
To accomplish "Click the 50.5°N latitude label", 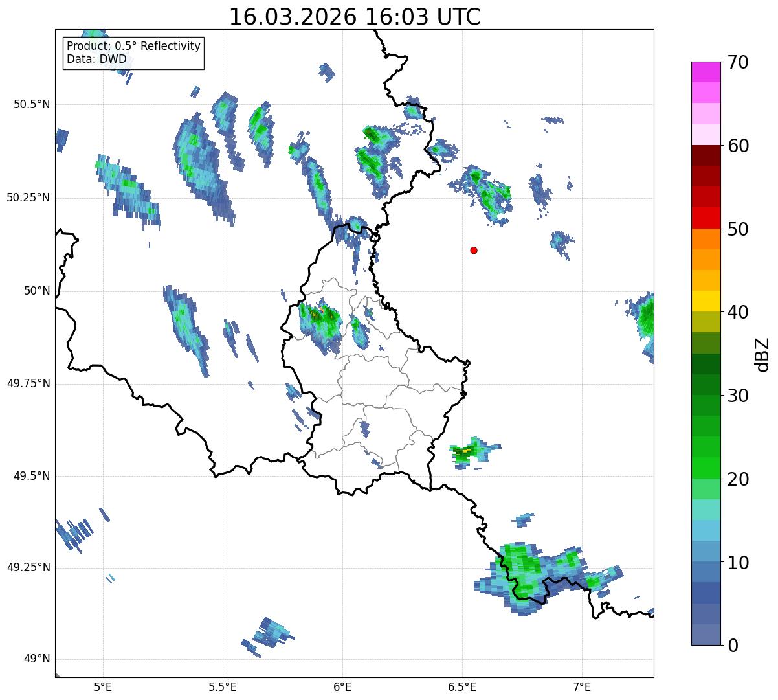I will click(x=32, y=104).
